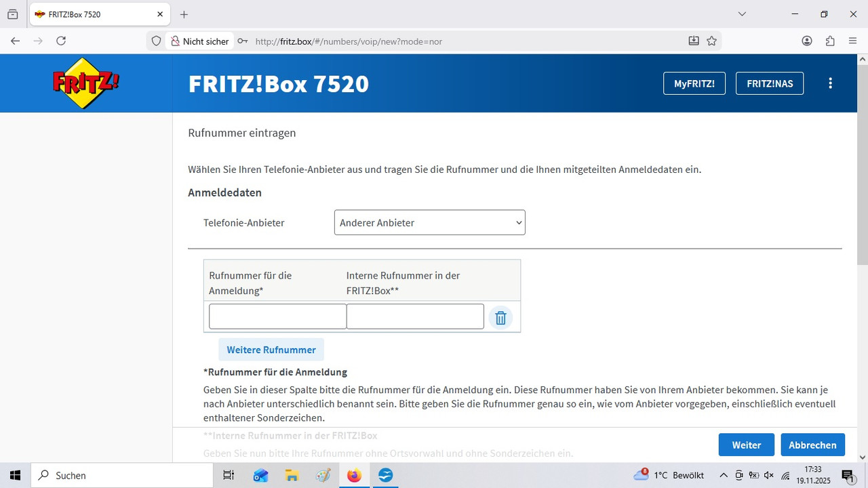
Task: Open the Firefox account icon
Action: click(x=807, y=41)
